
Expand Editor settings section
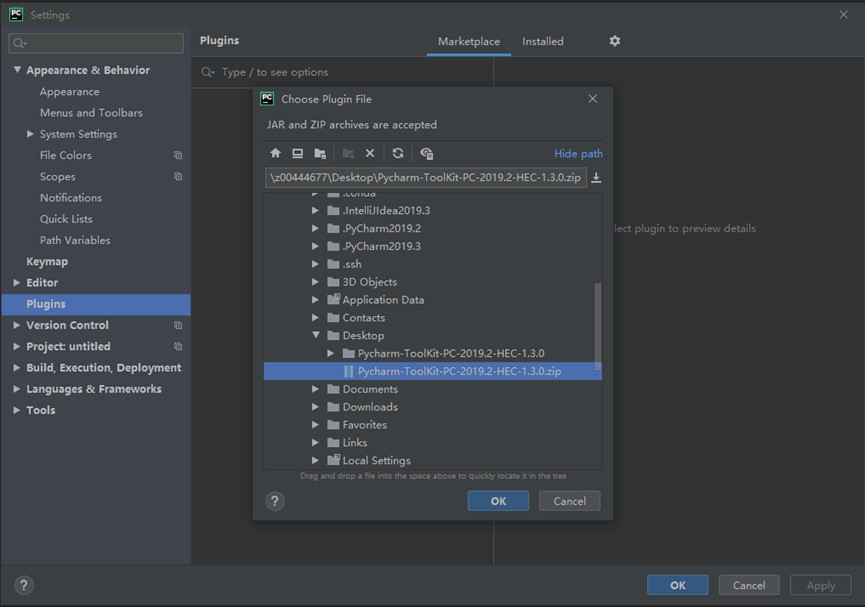click(16, 283)
